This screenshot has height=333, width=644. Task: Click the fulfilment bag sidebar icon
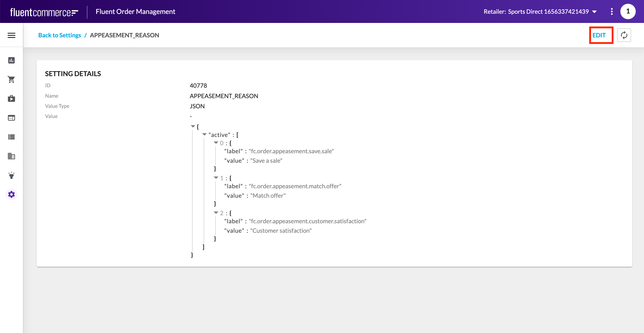12,99
